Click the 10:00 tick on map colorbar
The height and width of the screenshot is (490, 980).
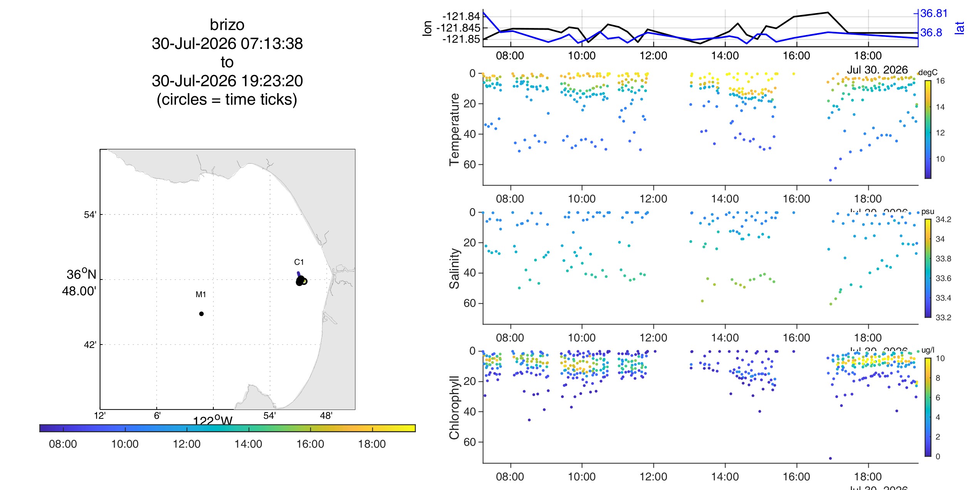[x=125, y=428]
